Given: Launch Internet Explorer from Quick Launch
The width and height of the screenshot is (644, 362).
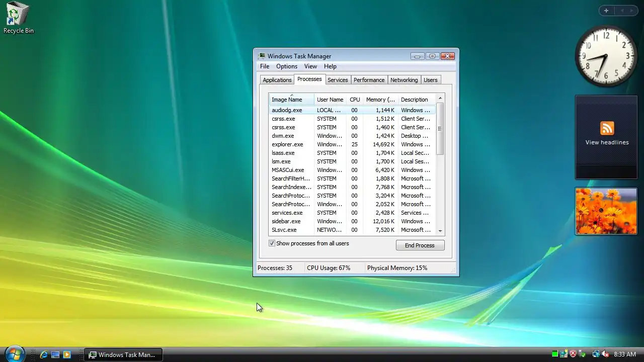Looking at the screenshot, I should click(44, 354).
